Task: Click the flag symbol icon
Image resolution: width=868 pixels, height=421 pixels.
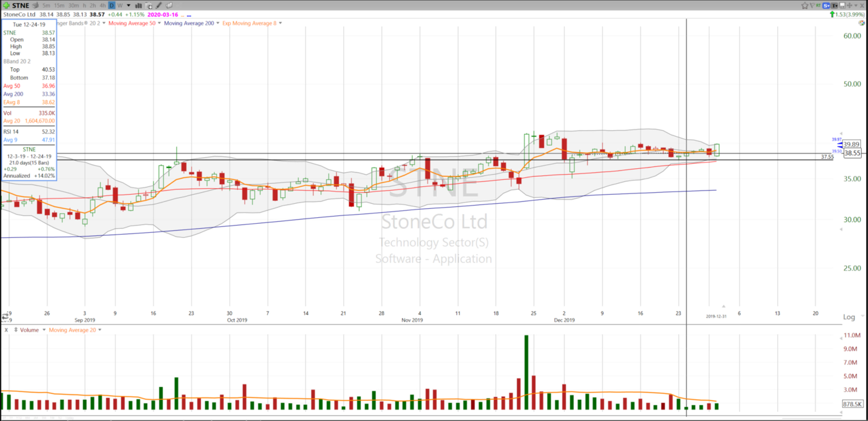Action: pyautogui.click(x=812, y=5)
